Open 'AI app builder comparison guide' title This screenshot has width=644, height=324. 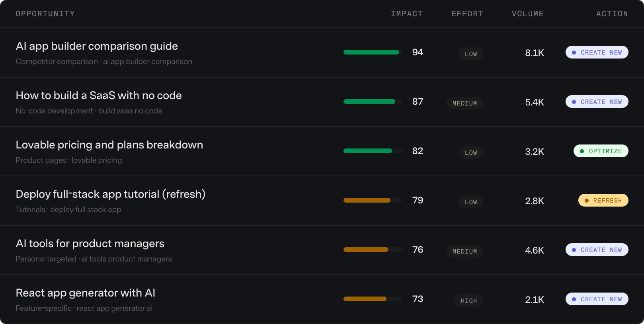coord(97,46)
